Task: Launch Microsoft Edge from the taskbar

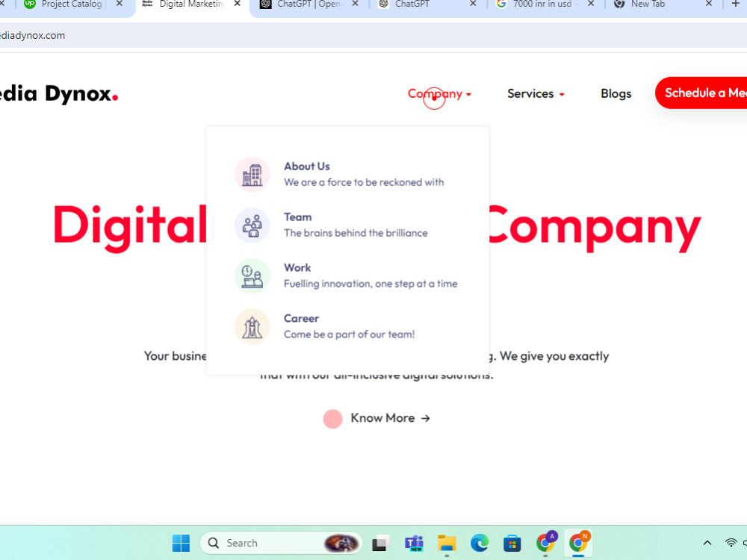Action: pos(480,543)
